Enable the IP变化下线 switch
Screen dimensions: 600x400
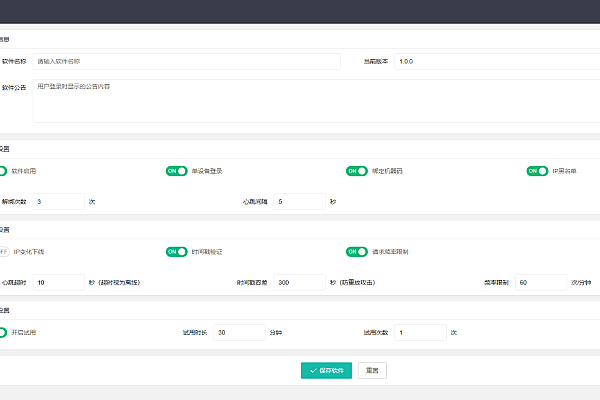[x=3, y=251]
